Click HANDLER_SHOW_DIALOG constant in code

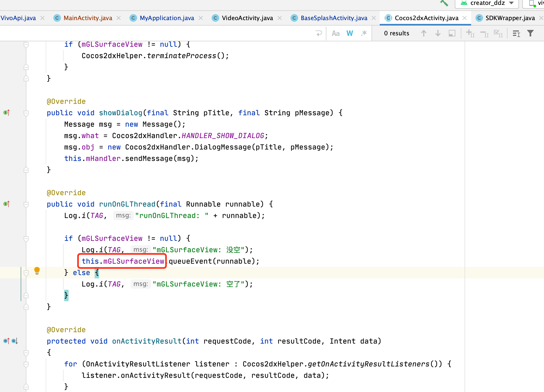(x=223, y=136)
